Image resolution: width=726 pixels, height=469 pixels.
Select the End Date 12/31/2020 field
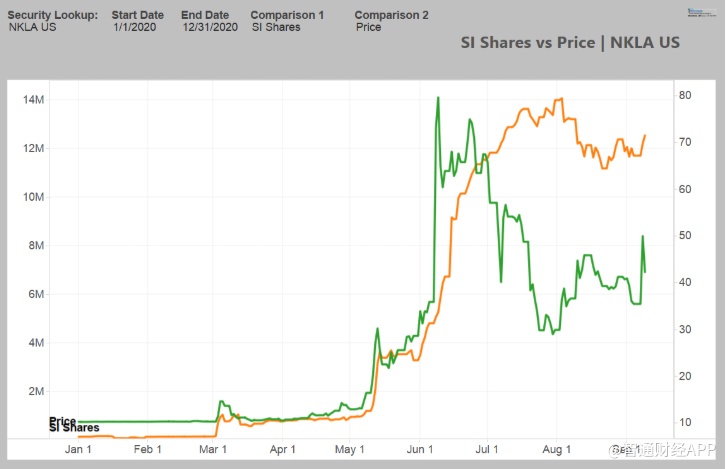click(210, 27)
